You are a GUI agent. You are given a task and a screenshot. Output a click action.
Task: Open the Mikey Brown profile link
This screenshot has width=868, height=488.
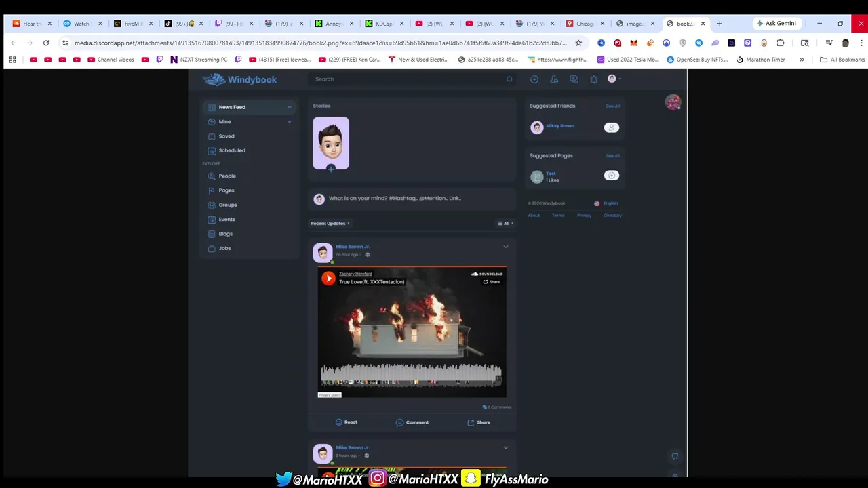(x=560, y=126)
